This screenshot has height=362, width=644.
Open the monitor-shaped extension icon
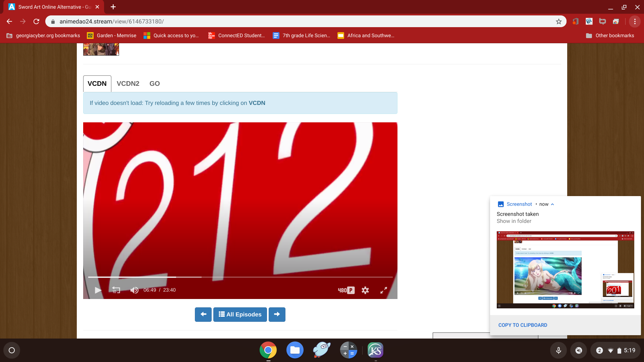click(602, 21)
